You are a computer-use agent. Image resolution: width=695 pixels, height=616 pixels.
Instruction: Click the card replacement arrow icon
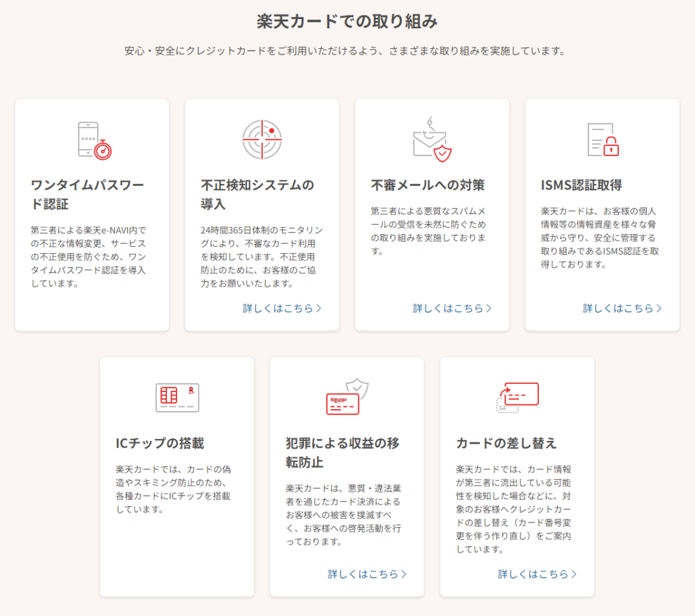[x=518, y=398]
